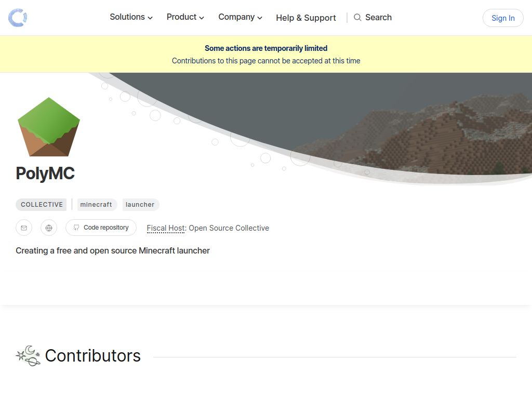532x399 pixels.
Task: Open Help & Support page
Action: coord(305,18)
